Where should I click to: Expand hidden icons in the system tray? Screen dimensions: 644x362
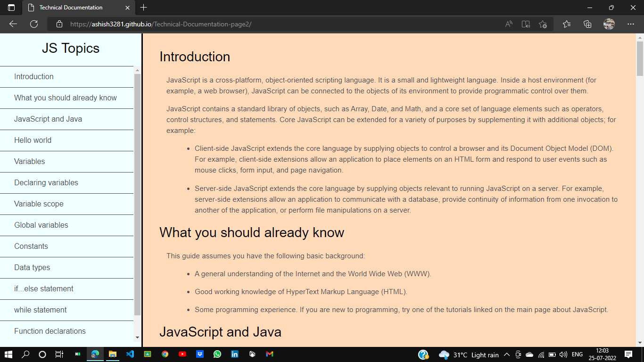coord(506,354)
